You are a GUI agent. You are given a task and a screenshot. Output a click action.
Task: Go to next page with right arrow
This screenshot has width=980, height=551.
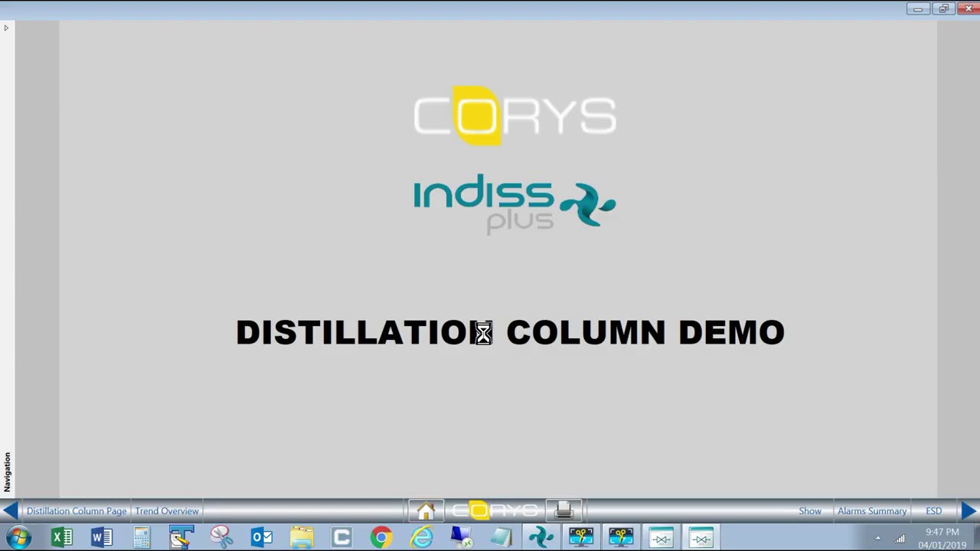coord(969,510)
